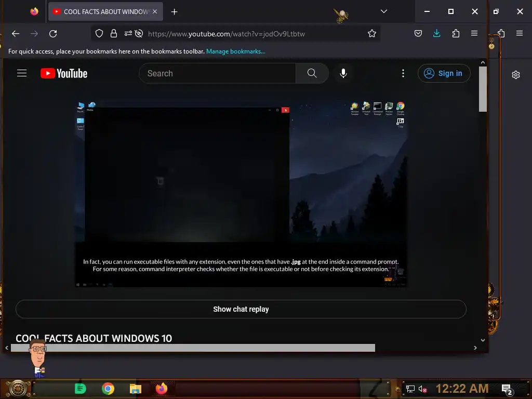This screenshot has width=532, height=399.
Task: Click the Firefox icon left of the tab
Action: point(34,11)
